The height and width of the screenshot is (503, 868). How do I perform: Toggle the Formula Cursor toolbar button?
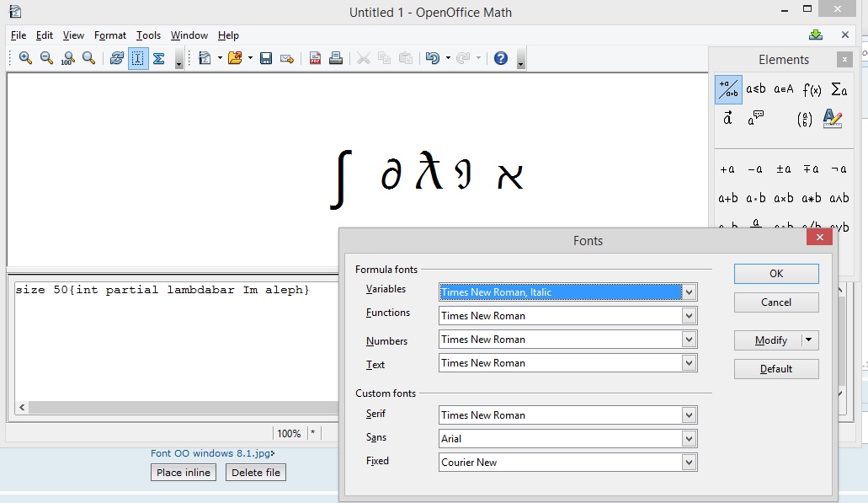(138, 58)
